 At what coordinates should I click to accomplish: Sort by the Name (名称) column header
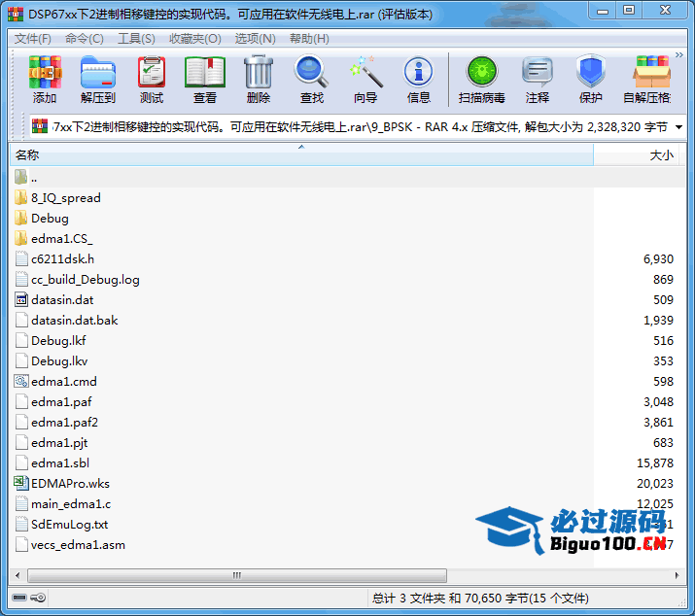tap(301, 155)
